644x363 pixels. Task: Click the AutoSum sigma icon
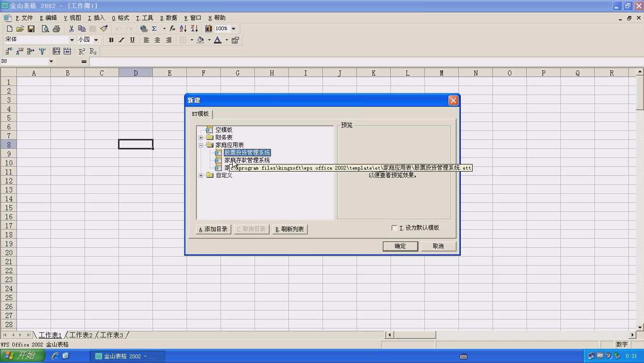[154, 29]
